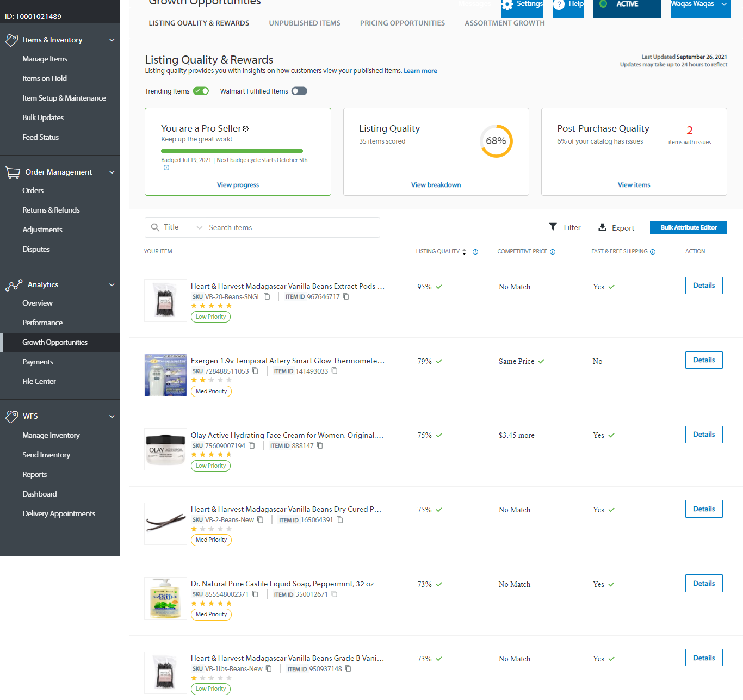Click the View progress link
Image resolution: width=743 pixels, height=700 pixels.
tap(238, 185)
